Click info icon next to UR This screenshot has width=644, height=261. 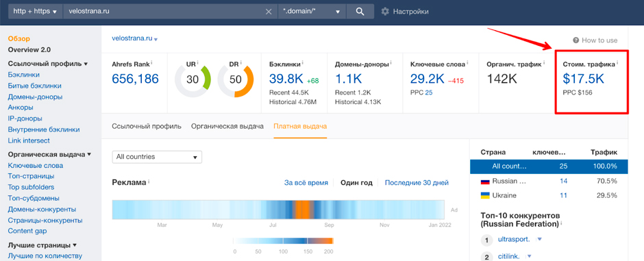pyautogui.click(x=197, y=63)
